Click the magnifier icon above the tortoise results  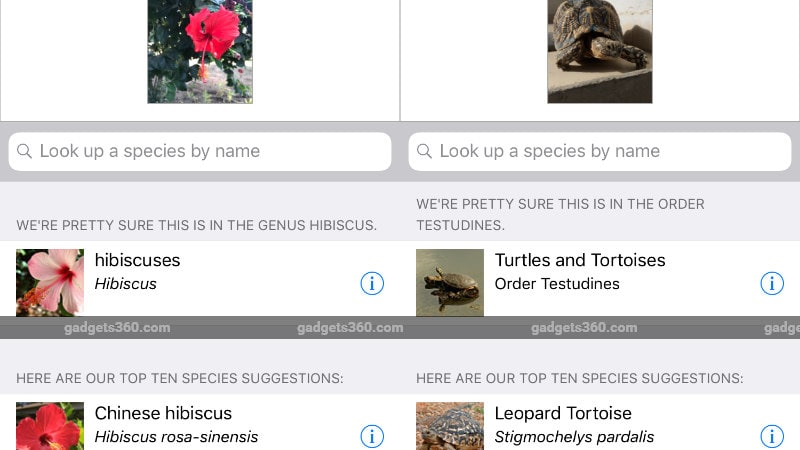424,152
